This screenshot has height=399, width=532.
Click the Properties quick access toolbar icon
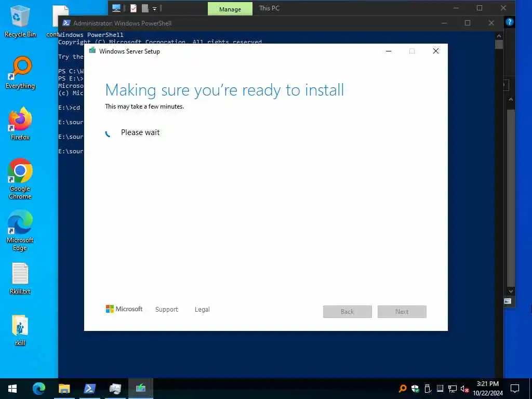click(x=134, y=8)
